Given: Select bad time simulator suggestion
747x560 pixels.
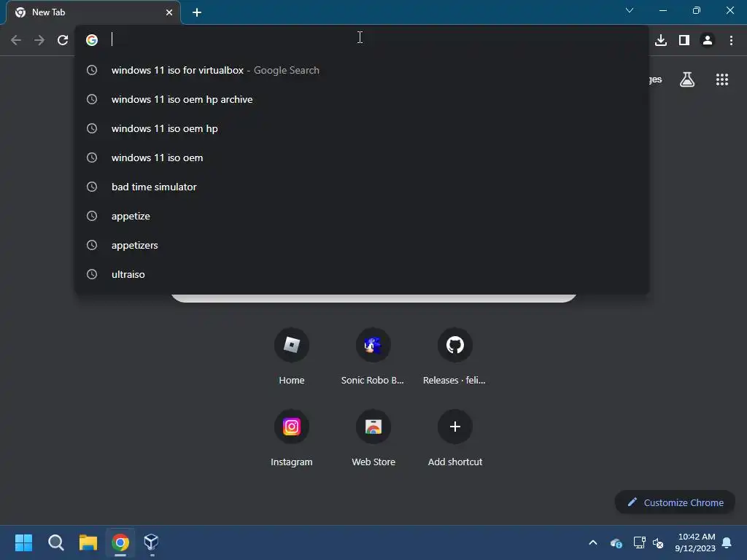Looking at the screenshot, I should click(x=362, y=187).
